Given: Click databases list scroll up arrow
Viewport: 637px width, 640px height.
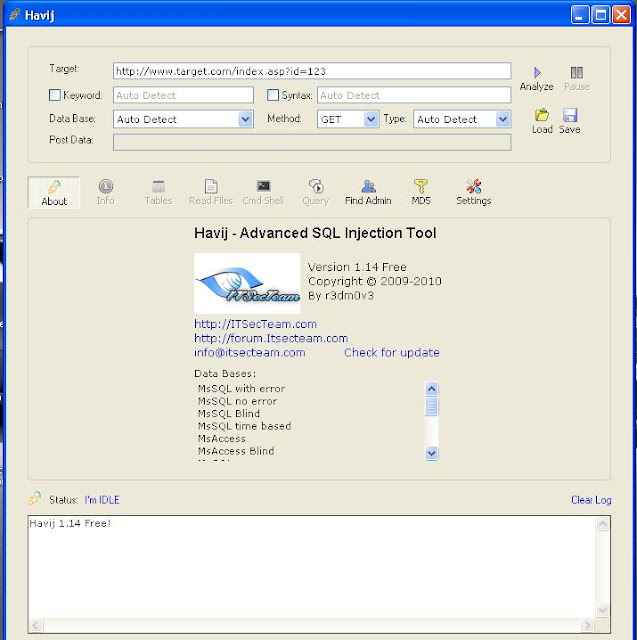Looking at the screenshot, I should 432,389.
